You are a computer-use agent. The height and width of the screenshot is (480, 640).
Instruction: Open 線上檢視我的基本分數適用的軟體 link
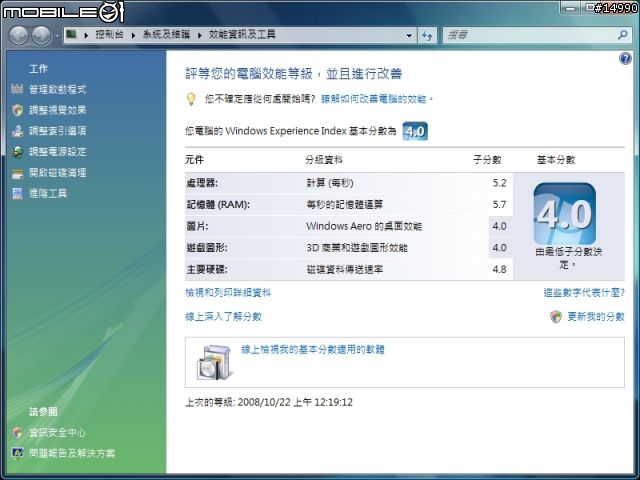click(313, 349)
